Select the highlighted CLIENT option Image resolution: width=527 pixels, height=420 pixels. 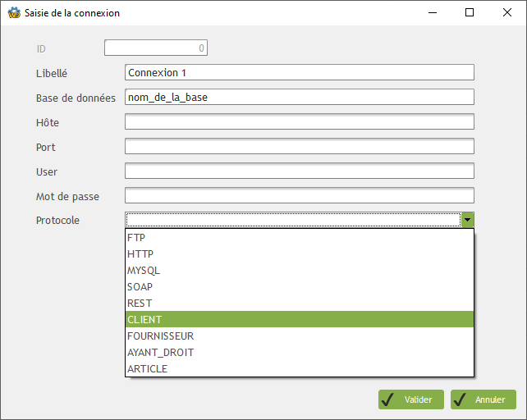[x=300, y=319]
